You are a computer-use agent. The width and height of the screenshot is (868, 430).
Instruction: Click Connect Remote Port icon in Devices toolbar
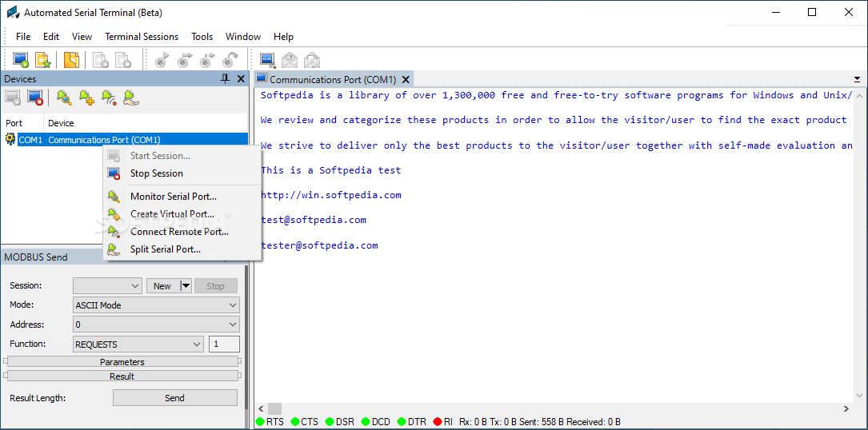tap(109, 98)
